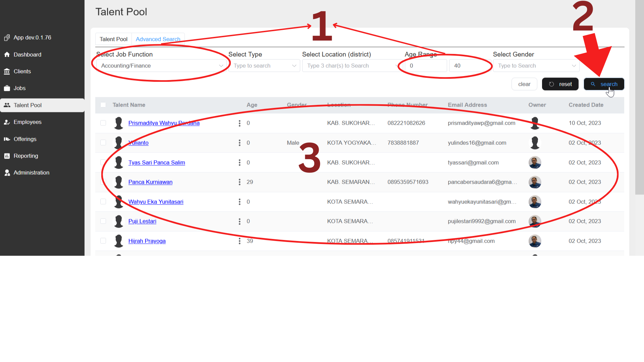Click the Offerings icon in sidebar
The width and height of the screenshot is (644, 362).
coord(7,139)
